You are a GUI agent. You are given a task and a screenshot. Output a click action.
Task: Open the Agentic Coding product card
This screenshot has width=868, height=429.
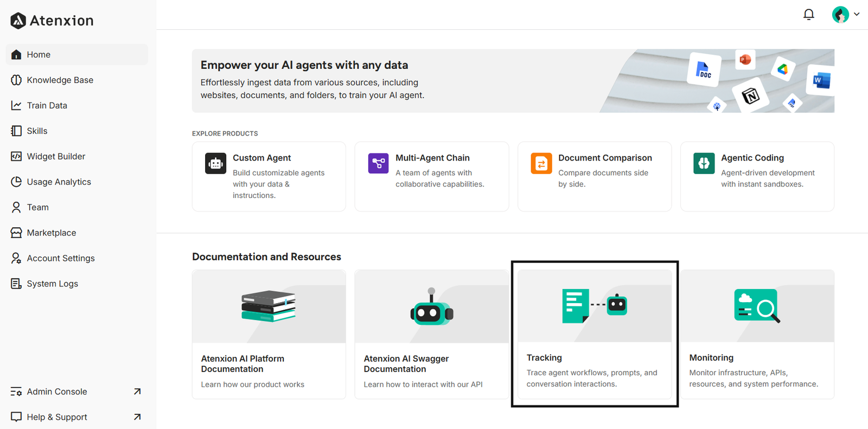[757, 176]
